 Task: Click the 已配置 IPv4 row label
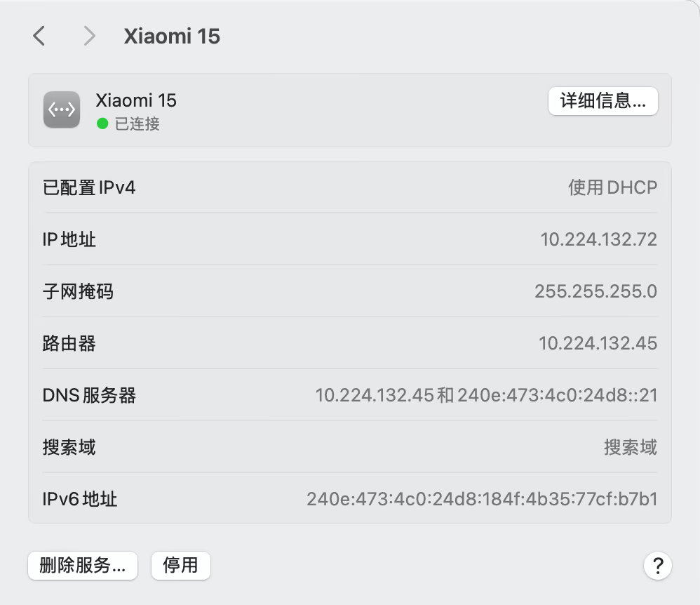[89, 187]
